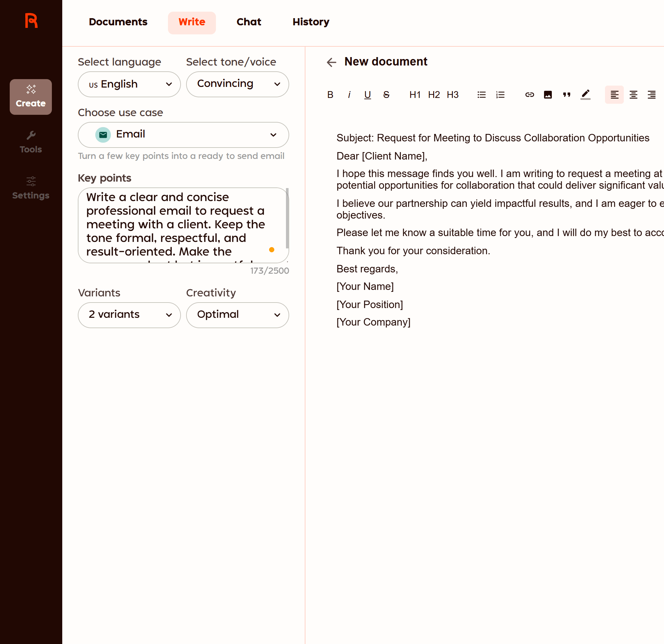Open the History tab
664x644 pixels.
[x=311, y=22]
